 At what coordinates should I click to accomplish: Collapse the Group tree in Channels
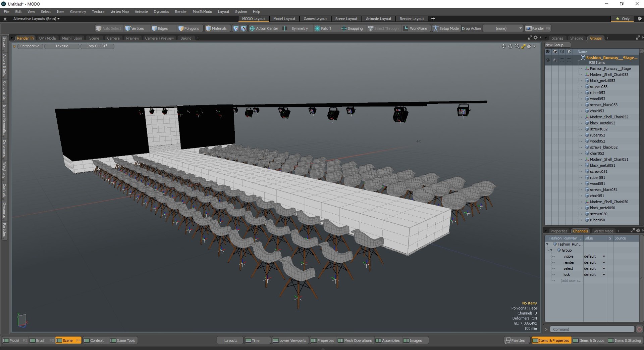tap(551, 250)
